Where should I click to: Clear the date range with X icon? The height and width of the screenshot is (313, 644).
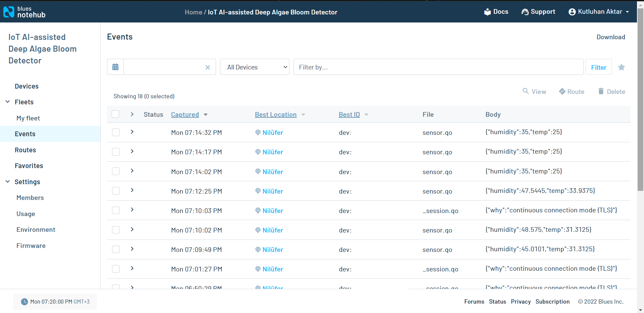pos(208,67)
